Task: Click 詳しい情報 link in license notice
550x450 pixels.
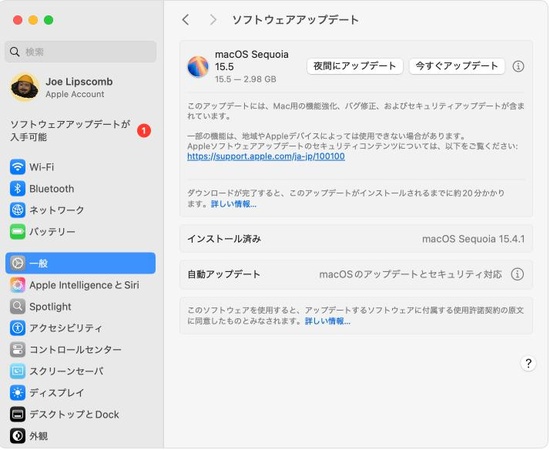Action: tap(328, 321)
